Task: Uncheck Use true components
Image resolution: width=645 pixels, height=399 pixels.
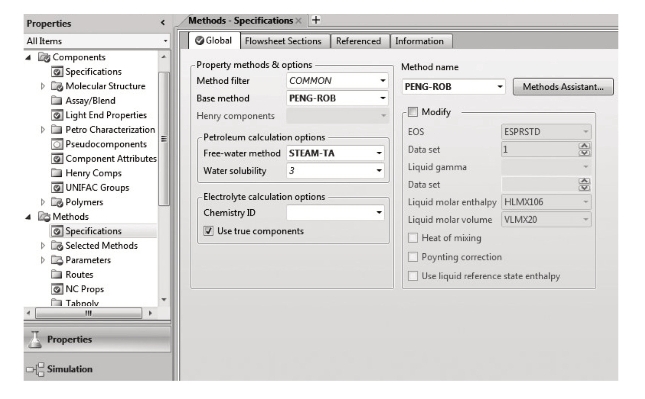Action: pos(209,231)
